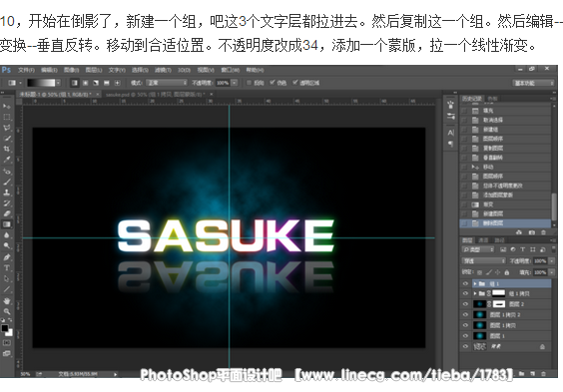
Task: Open the layer blend mode dropdown in Layers panel
Action: click(x=484, y=260)
